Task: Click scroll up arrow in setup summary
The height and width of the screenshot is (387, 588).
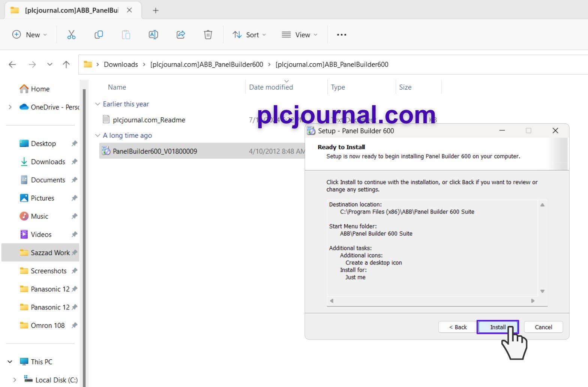Action: (x=542, y=205)
